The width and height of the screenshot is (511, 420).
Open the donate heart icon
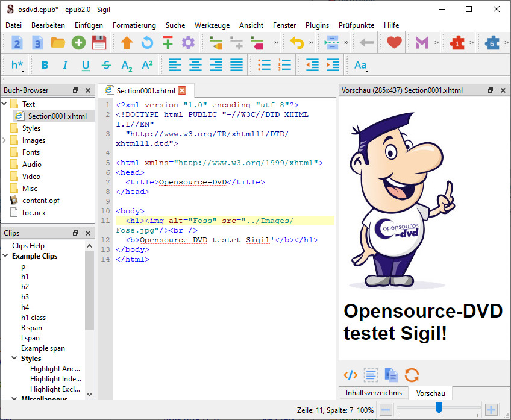pos(394,43)
